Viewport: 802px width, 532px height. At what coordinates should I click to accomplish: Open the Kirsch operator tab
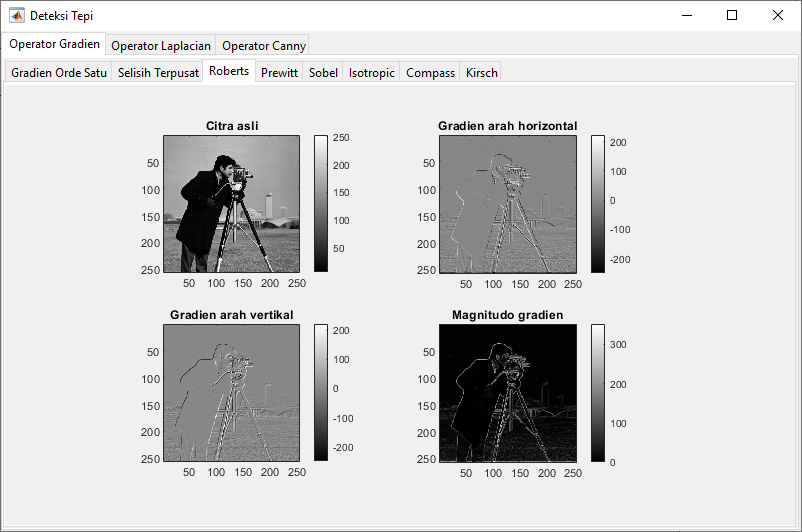(481, 73)
